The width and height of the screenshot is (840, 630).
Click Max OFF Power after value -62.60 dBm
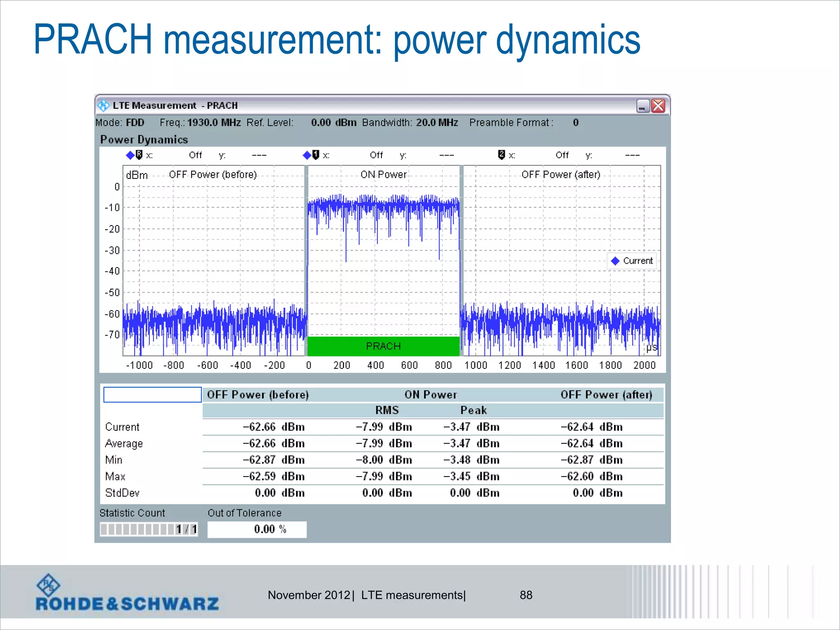(x=591, y=477)
